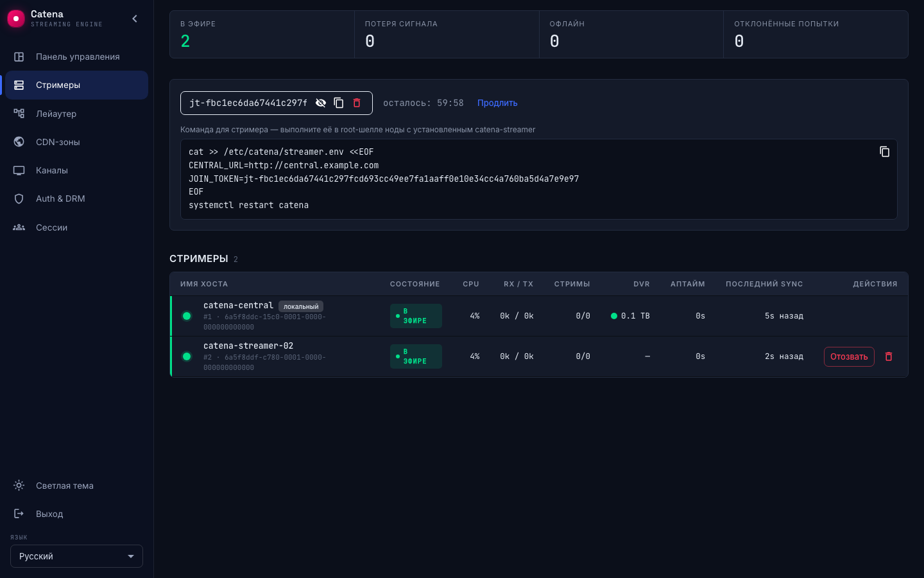
Task: Open CDN-зоны globe icon
Action: [19, 142]
